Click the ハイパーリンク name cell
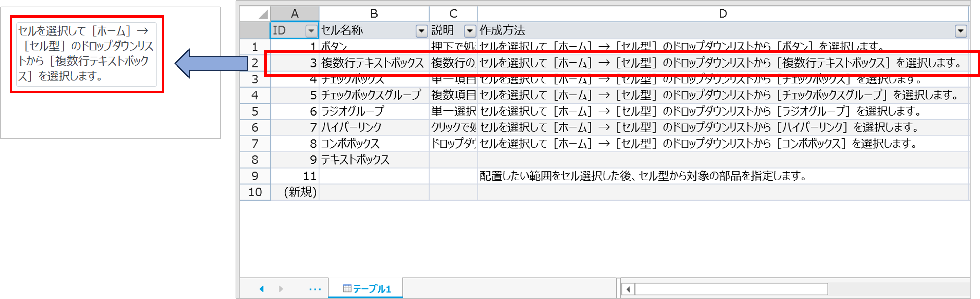 tap(374, 128)
